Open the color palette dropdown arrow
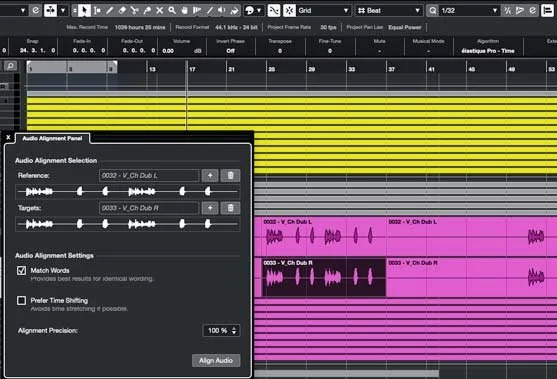Screen dimensions: 557x379 tap(259, 11)
